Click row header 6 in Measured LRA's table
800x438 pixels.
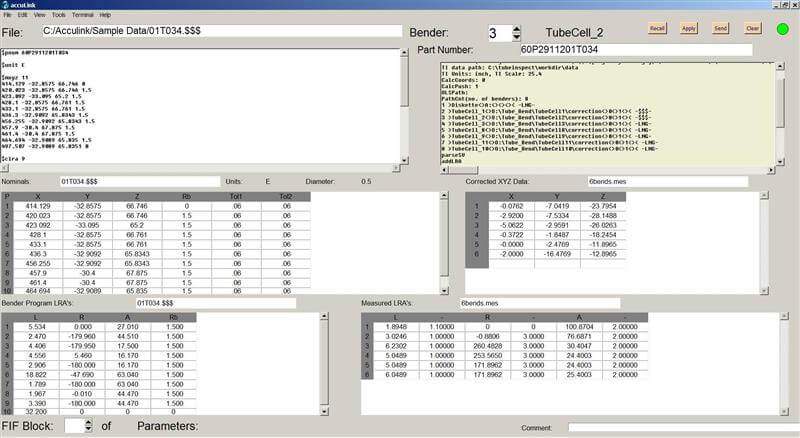coord(367,375)
